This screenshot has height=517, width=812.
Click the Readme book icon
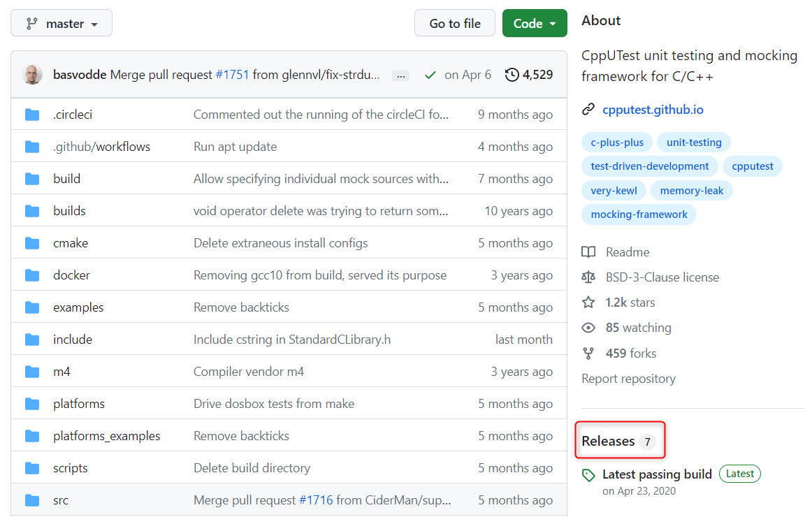588,252
